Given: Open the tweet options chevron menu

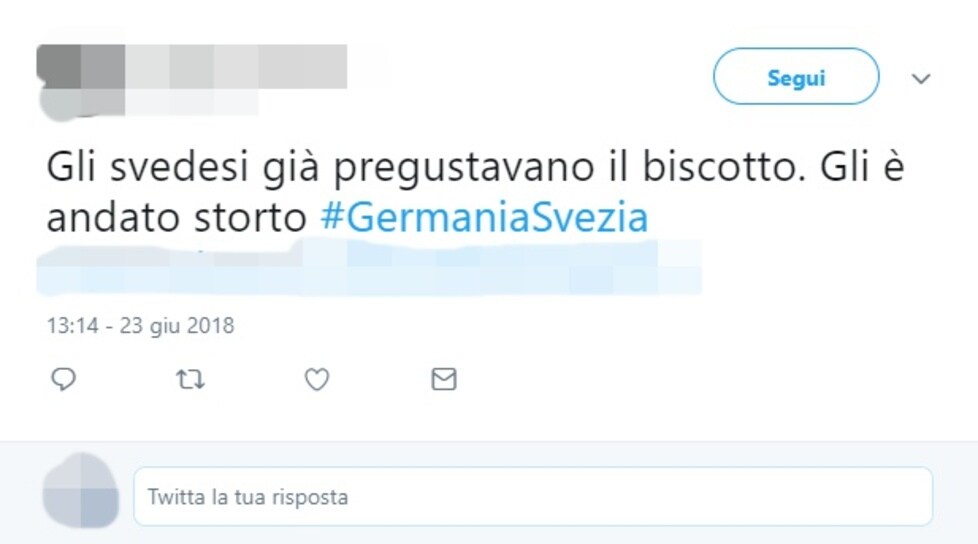Looking at the screenshot, I should coord(921,78).
